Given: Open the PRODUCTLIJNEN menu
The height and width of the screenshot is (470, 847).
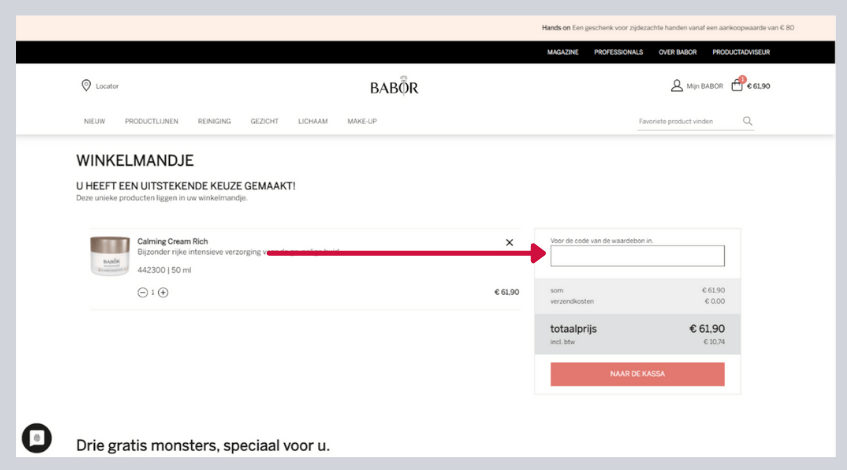Looking at the screenshot, I should tap(151, 122).
